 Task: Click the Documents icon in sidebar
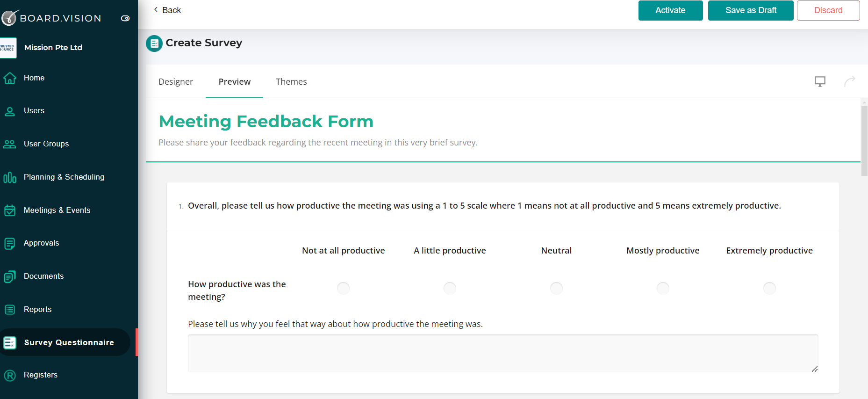(10, 276)
